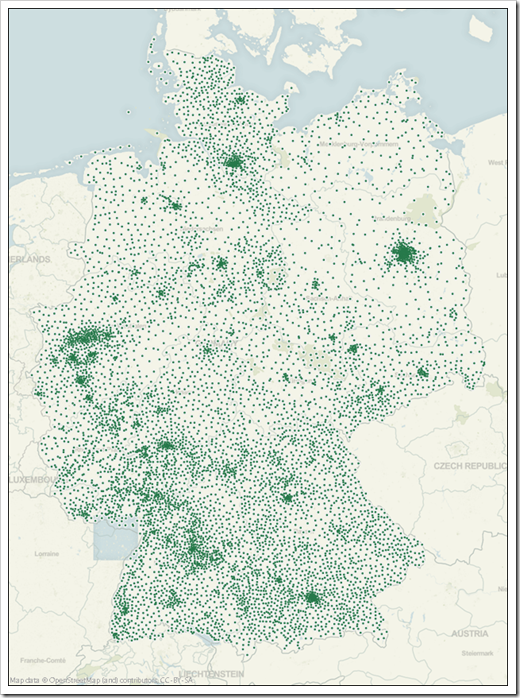Screen dimensions: 520x698
Task: Click the Steiermark region label
Action: tap(477, 653)
